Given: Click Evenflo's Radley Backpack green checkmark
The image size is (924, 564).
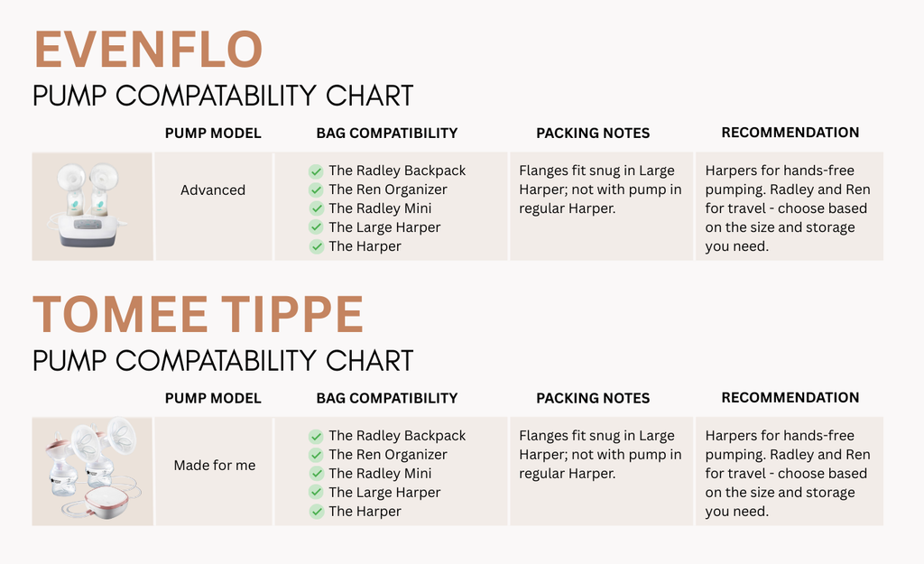Looking at the screenshot, I should (316, 171).
